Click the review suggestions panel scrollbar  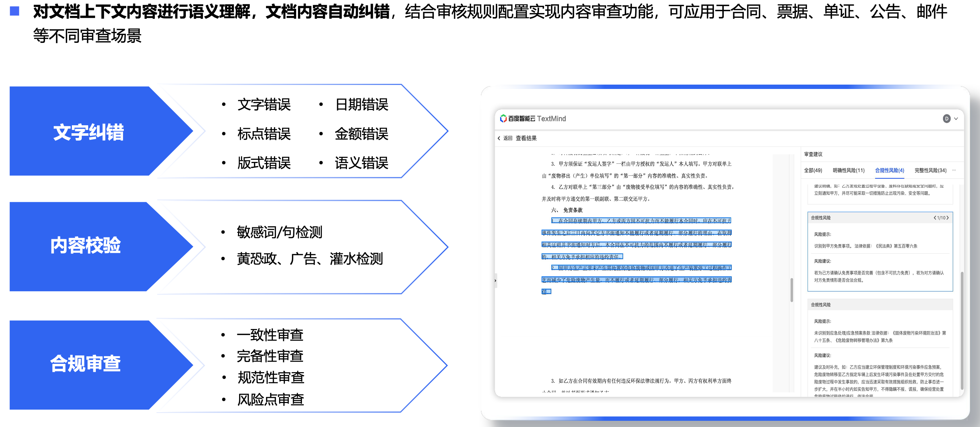962,330
